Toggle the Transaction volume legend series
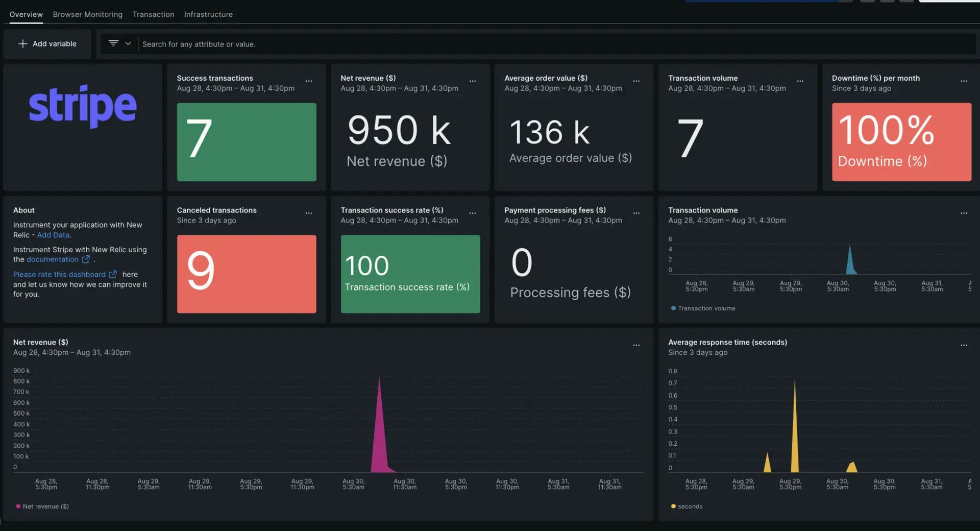This screenshot has width=980, height=531. 706,308
